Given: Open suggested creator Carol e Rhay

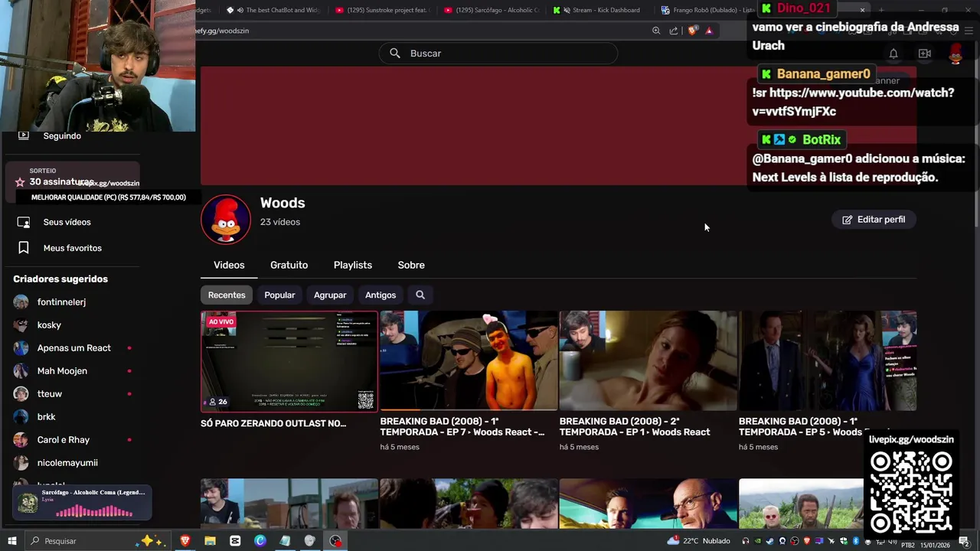Looking at the screenshot, I should click(64, 440).
